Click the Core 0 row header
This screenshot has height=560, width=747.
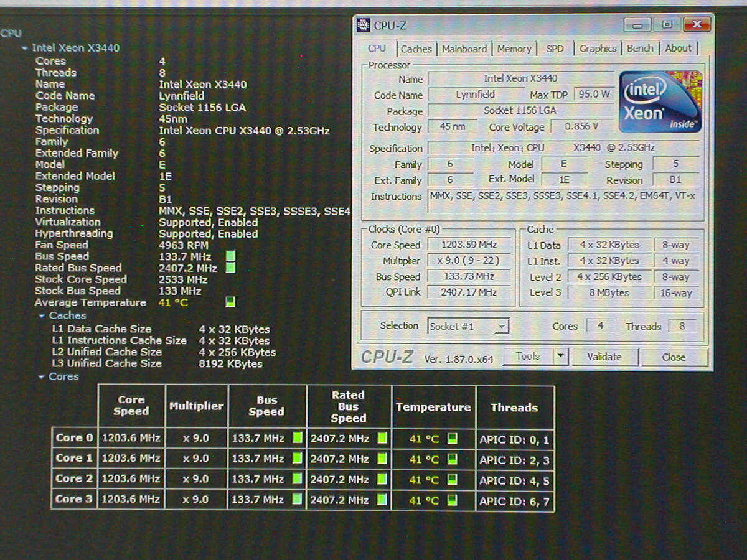click(x=74, y=437)
